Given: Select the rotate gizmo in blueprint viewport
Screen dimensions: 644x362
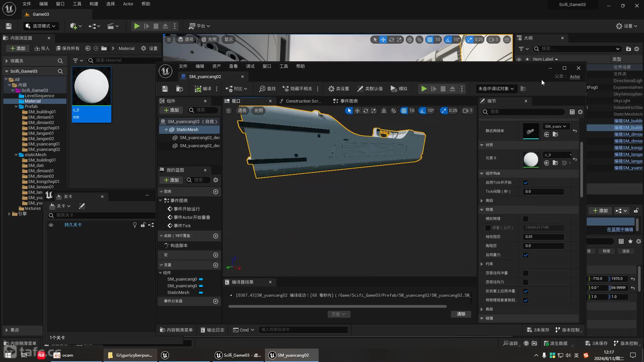Looking at the screenshot, I should click(x=366, y=111).
